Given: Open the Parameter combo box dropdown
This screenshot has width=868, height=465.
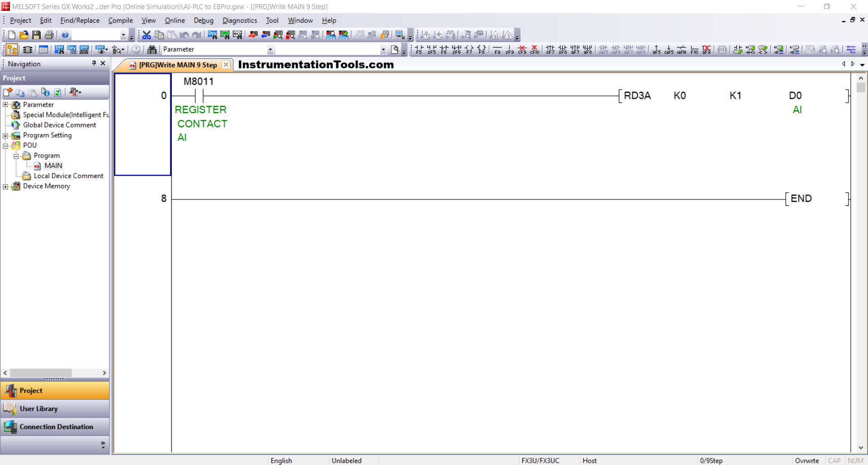Looking at the screenshot, I should click(x=270, y=50).
